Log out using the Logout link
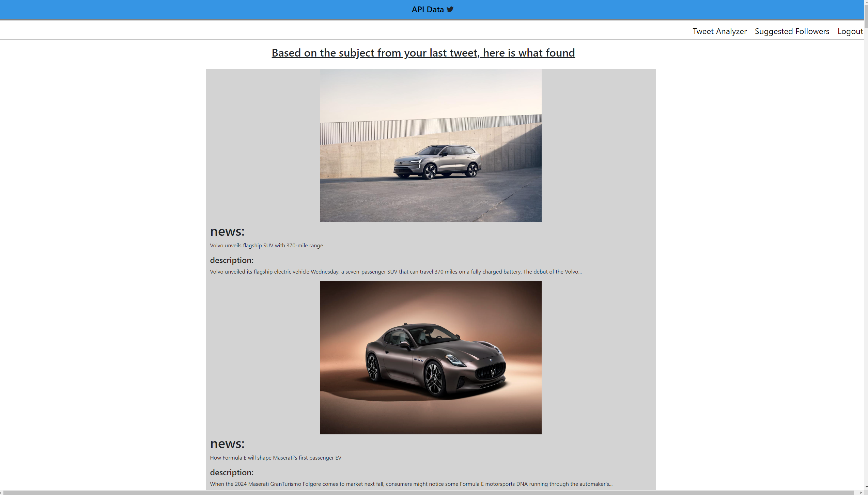Screen dimensions: 868x495 [850, 31]
